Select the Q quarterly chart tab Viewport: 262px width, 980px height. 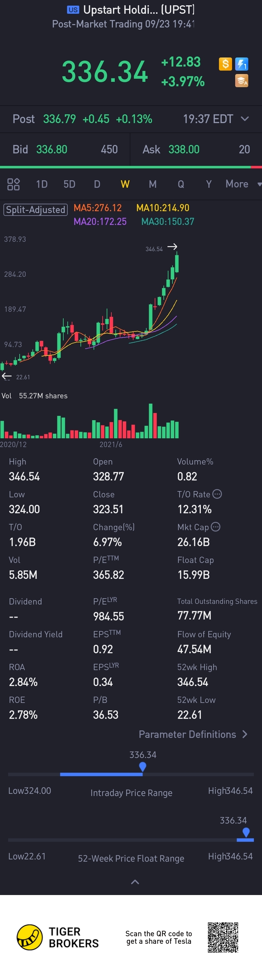click(x=181, y=184)
